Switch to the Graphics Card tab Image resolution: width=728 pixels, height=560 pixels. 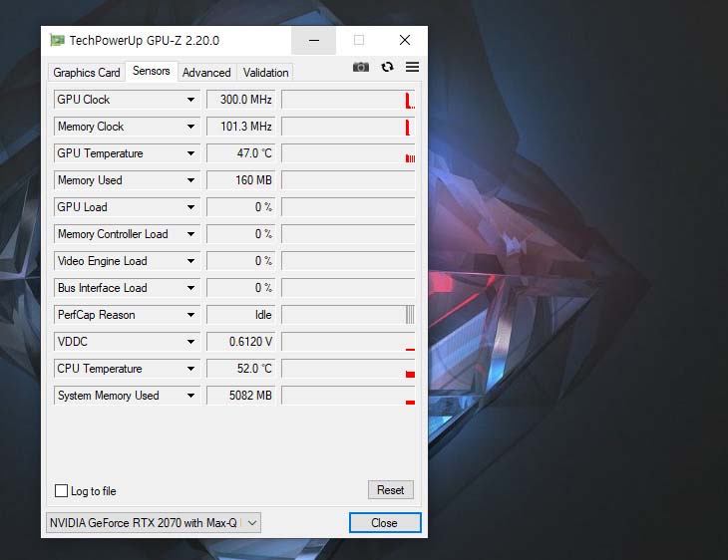click(x=87, y=73)
